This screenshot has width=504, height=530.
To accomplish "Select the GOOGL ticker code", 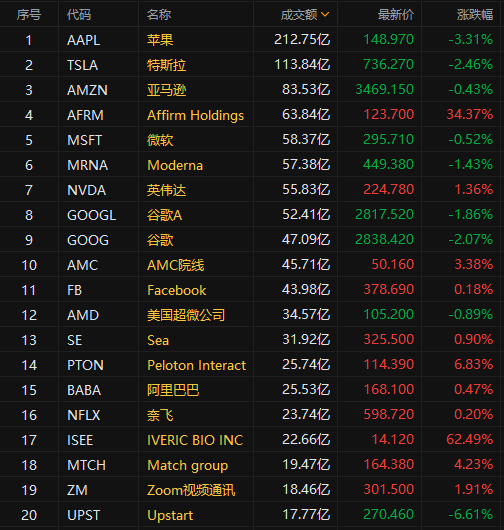I will pyautogui.click(x=92, y=215).
